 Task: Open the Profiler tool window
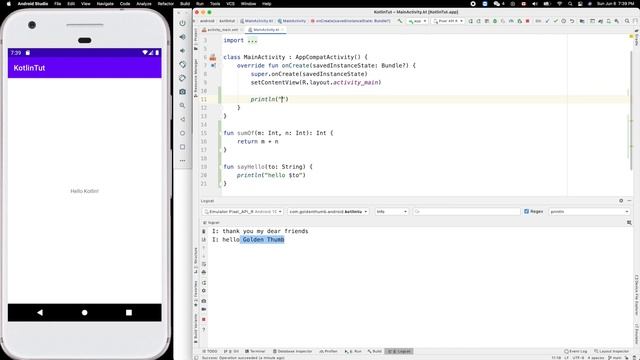point(329,351)
